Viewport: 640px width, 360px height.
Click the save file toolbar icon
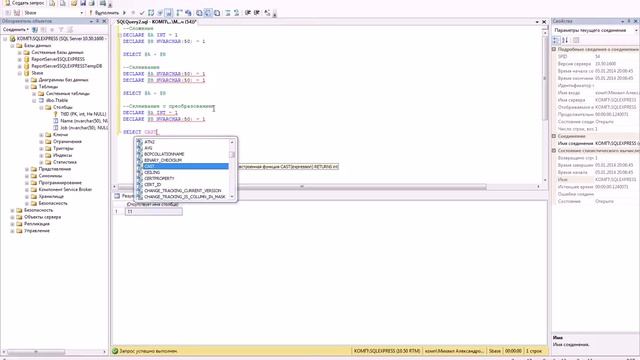click(83, 3)
